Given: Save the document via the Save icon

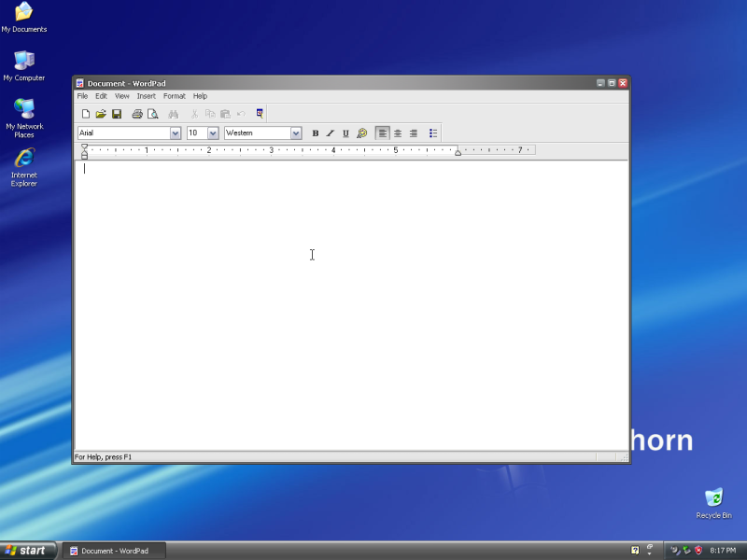Looking at the screenshot, I should coord(117,114).
